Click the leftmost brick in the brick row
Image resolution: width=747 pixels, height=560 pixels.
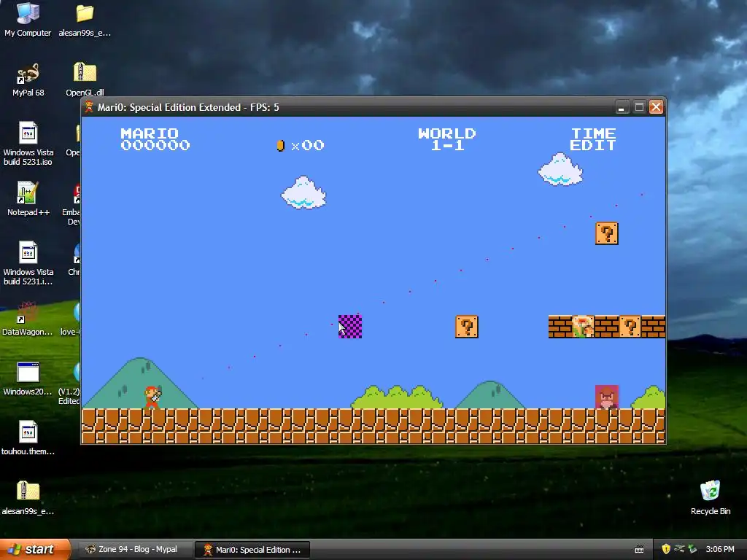(x=560, y=327)
